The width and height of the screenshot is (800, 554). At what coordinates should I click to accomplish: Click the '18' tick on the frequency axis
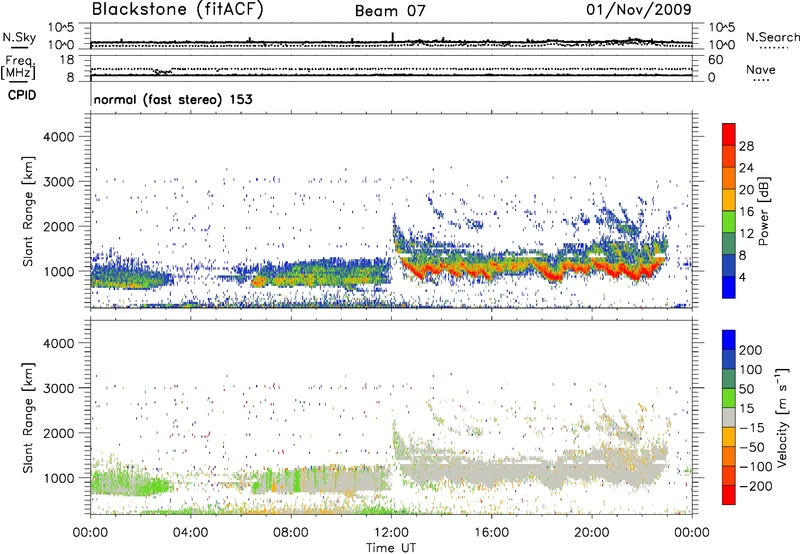67,60
